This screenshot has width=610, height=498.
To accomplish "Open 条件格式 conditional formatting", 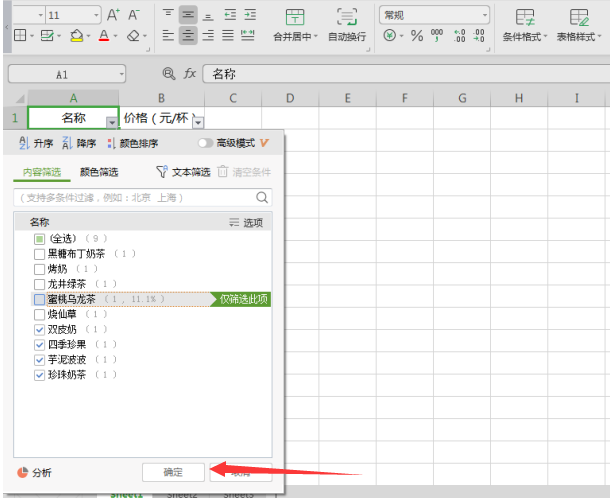I will (x=524, y=25).
